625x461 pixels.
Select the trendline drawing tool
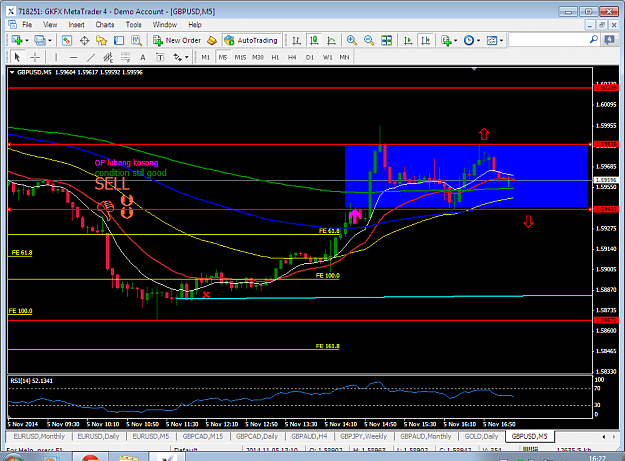(91, 57)
